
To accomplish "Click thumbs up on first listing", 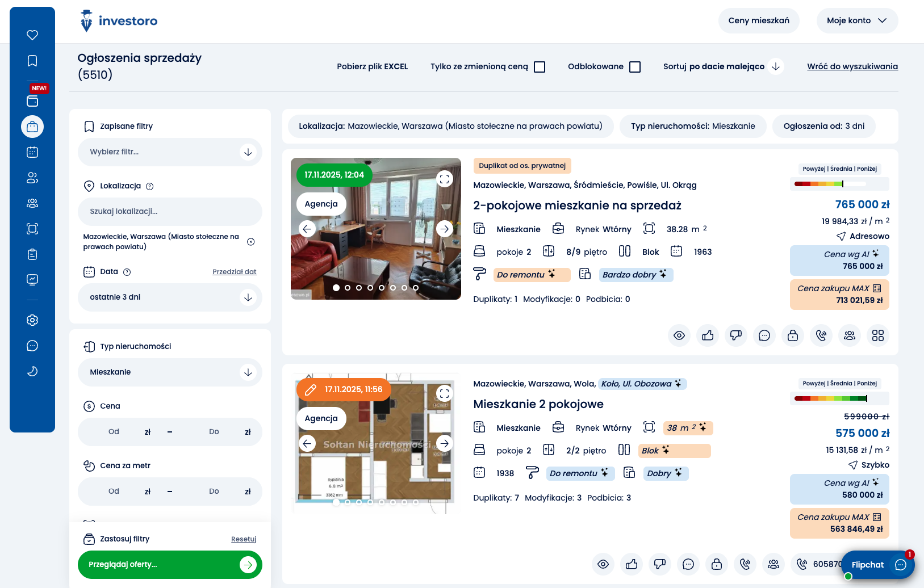I will (x=708, y=335).
